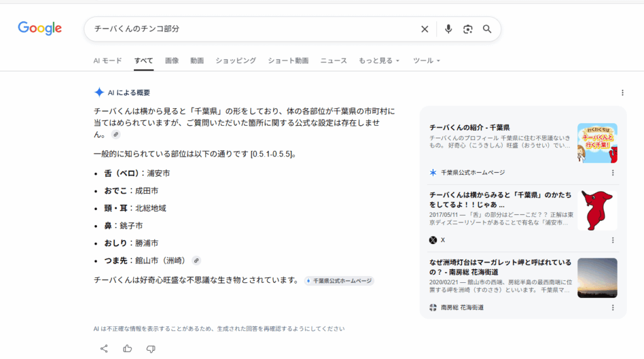Switch to the AI モード tab

coord(108,61)
